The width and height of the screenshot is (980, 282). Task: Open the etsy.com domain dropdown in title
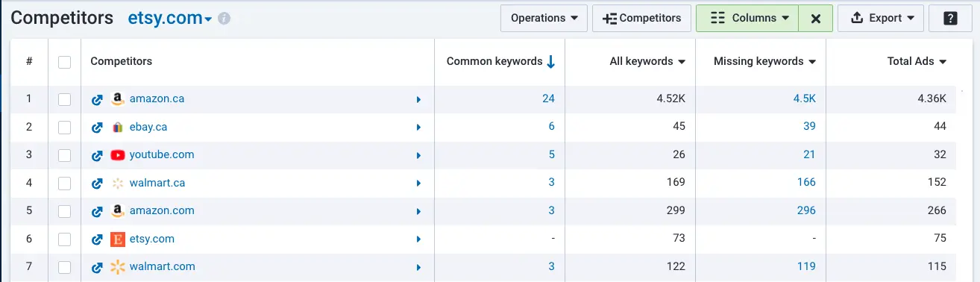(170, 18)
